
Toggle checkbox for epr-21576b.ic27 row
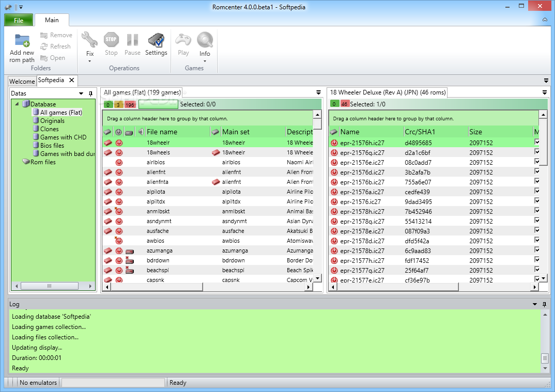point(537,181)
